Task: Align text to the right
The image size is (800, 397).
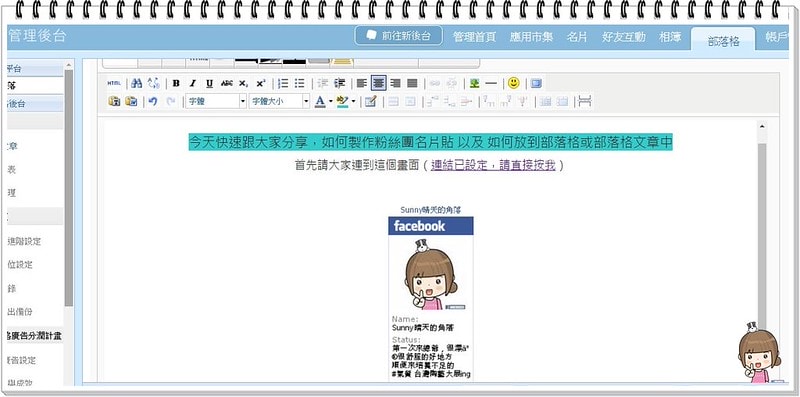Action: click(395, 83)
